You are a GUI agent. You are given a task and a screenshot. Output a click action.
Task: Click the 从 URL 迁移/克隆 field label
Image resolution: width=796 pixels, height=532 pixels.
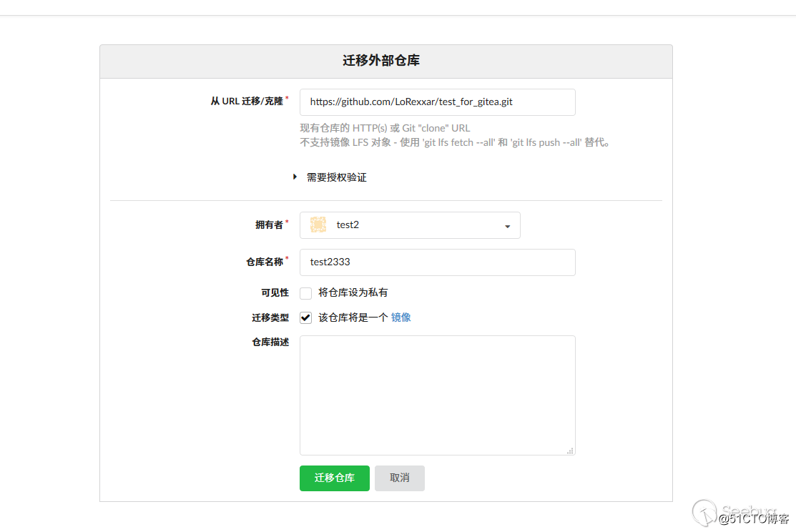(247, 101)
